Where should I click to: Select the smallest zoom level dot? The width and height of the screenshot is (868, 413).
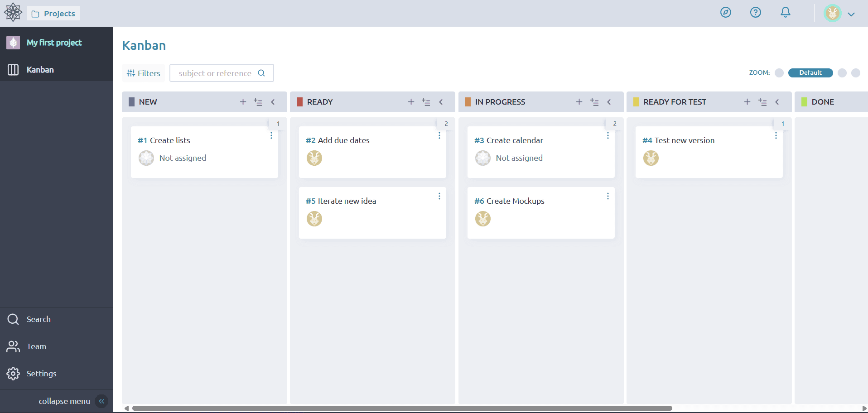click(x=779, y=73)
